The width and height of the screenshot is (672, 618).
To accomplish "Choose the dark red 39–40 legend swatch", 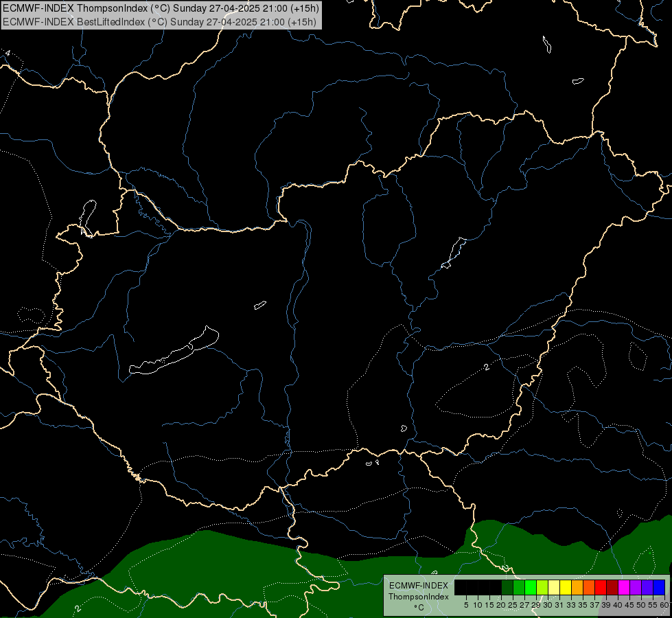I will click(612, 587).
